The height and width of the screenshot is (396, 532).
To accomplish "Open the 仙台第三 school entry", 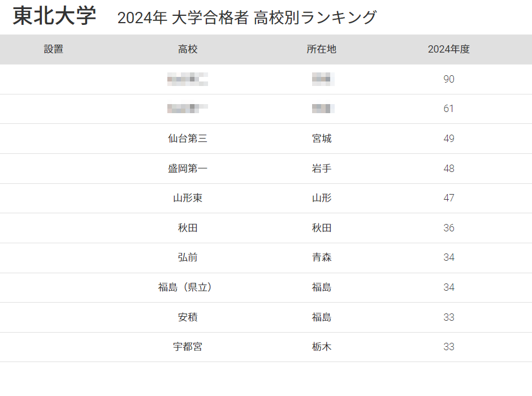I will pyautogui.click(x=188, y=139).
